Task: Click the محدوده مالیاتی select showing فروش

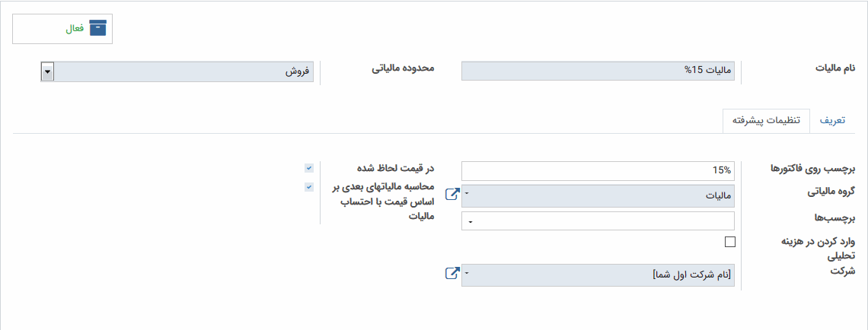Action: (177, 72)
